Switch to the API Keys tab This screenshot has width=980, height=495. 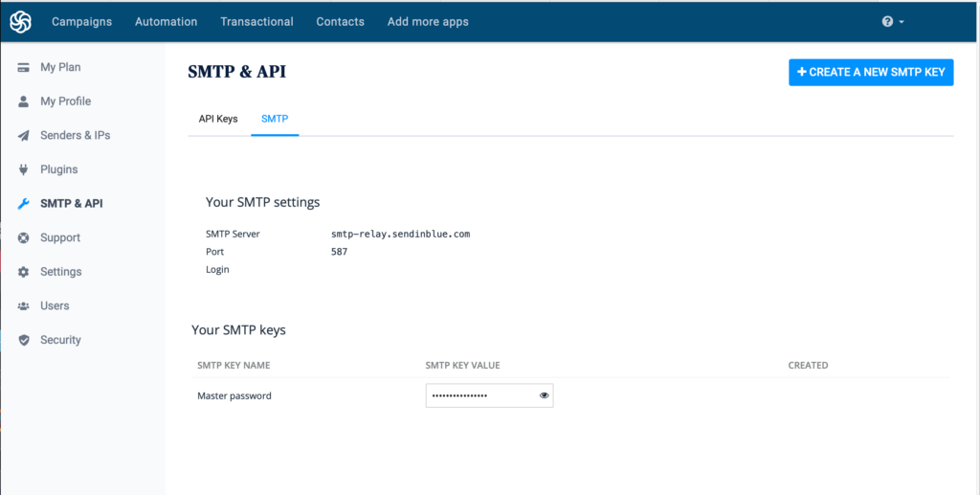(218, 119)
